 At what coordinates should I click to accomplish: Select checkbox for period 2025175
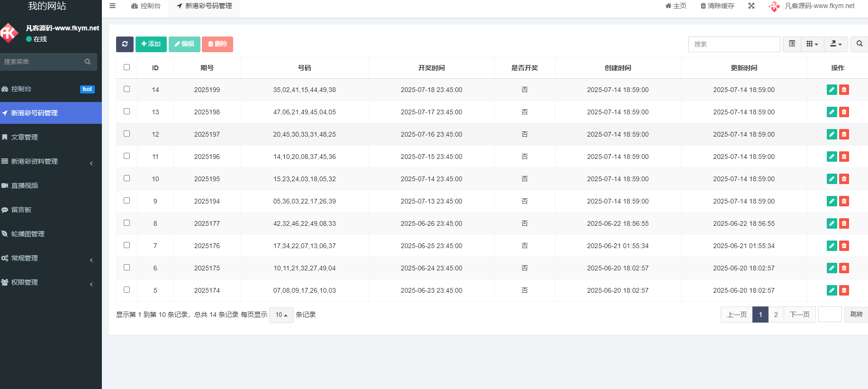click(x=127, y=268)
